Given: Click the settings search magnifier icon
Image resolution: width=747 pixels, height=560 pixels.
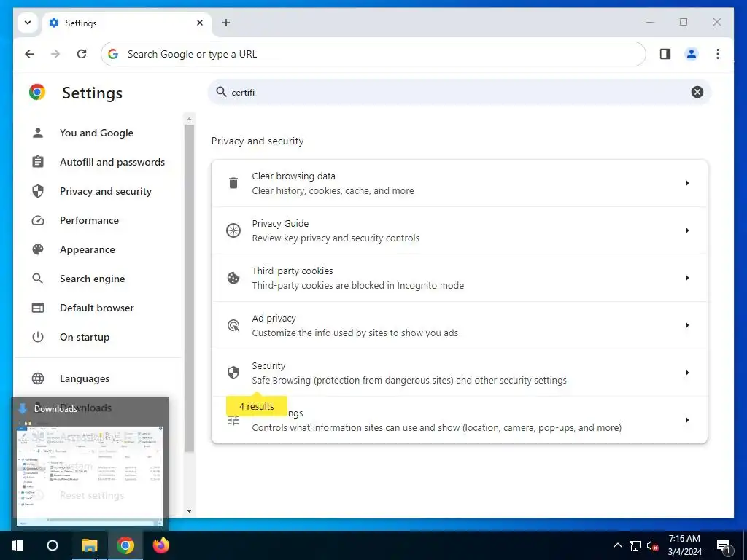Looking at the screenshot, I should click(x=221, y=92).
